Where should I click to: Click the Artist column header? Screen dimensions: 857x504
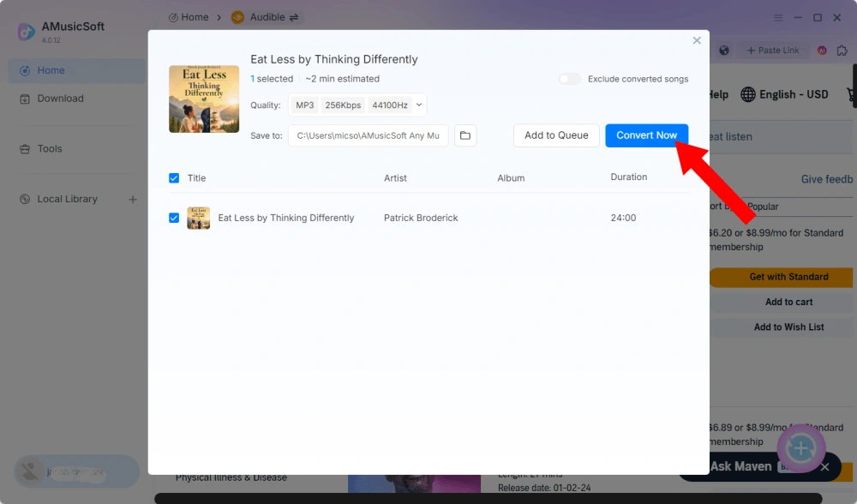(395, 178)
